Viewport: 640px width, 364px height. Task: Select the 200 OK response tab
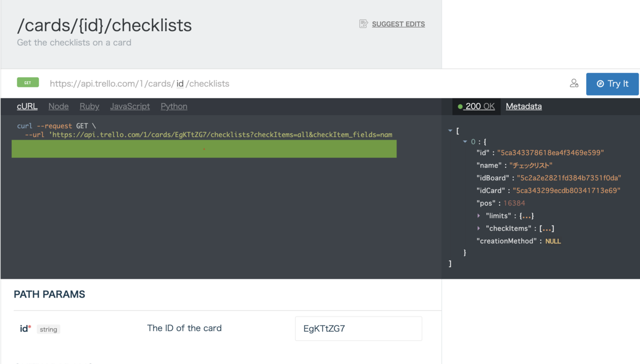pyautogui.click(x=476, y=107)
